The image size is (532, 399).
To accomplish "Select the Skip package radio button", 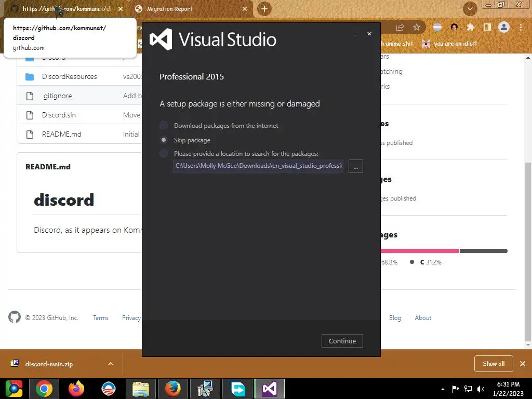I will (x=164, y=140).
